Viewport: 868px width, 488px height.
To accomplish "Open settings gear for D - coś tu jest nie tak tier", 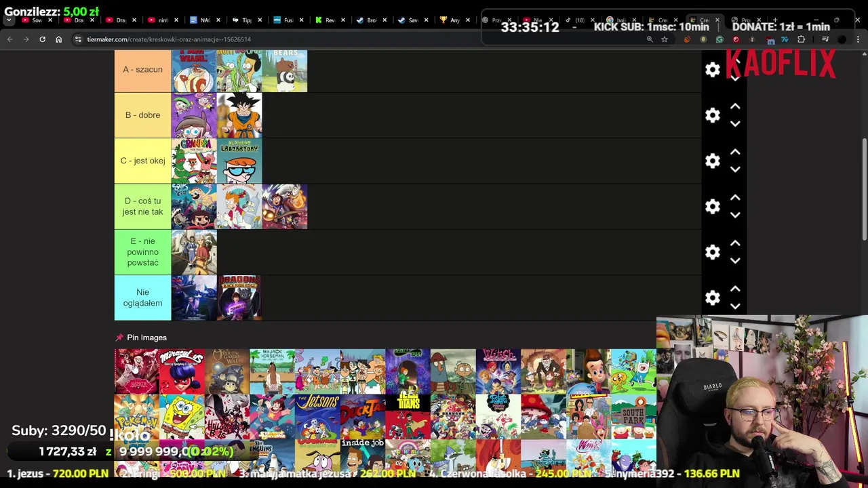I will [712, 207].
